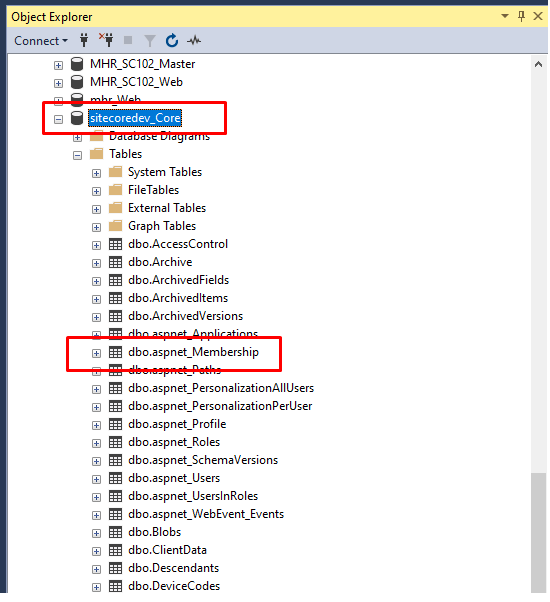The image size is (550, 602).
Task: Select the dbo.aspnet_Profile table
Action: [x=177, y=424]
